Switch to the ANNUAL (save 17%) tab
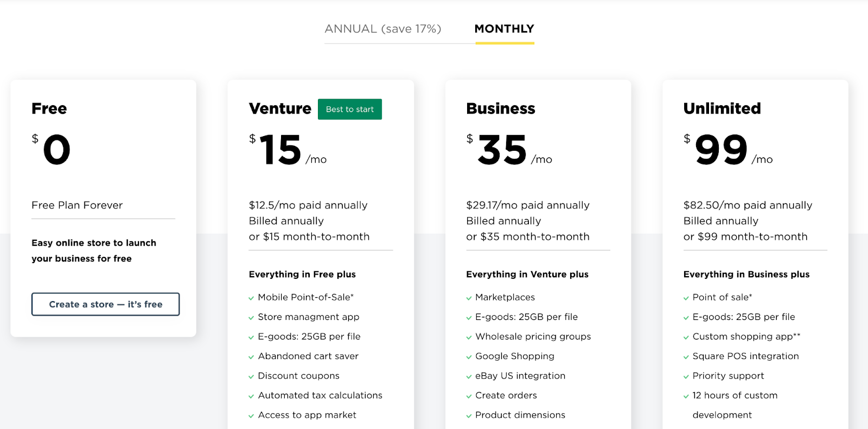868x429 pixels. (x=383, y=29)
